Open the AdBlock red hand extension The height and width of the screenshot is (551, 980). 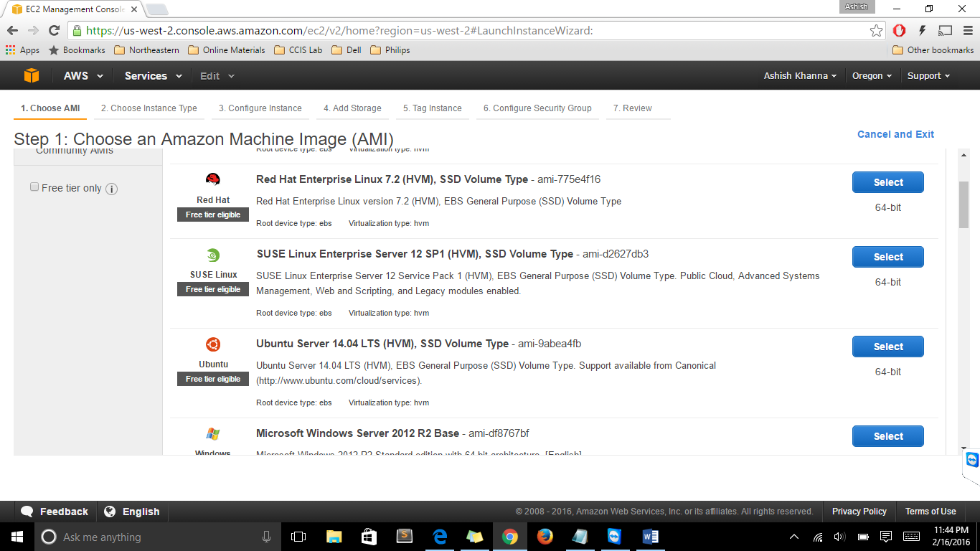pos(900,30)
